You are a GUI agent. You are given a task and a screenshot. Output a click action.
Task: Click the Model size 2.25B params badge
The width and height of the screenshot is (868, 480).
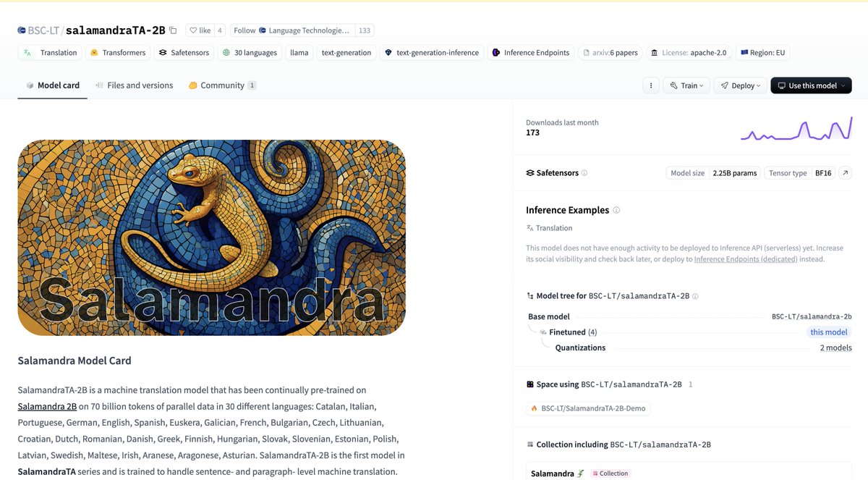coord(713,173)
